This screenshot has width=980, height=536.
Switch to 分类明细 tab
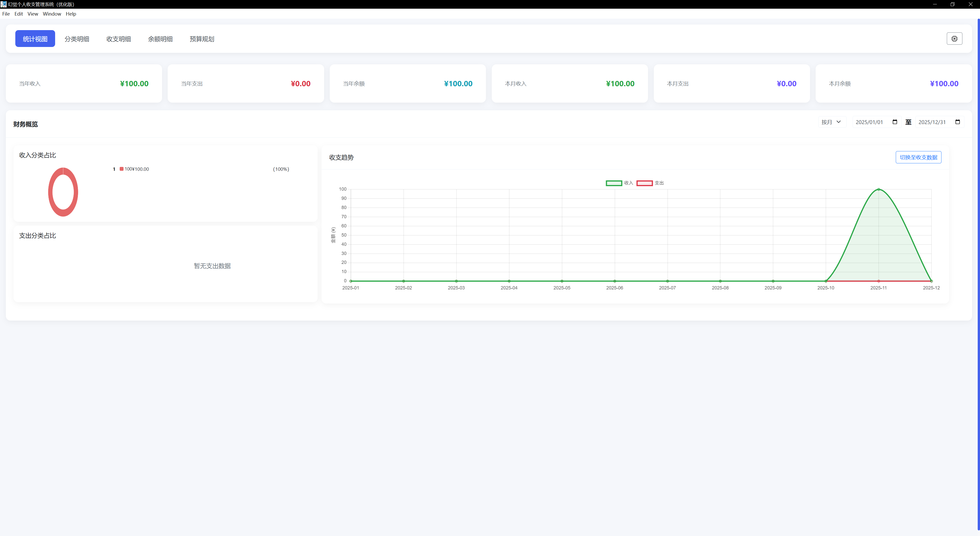77,39
